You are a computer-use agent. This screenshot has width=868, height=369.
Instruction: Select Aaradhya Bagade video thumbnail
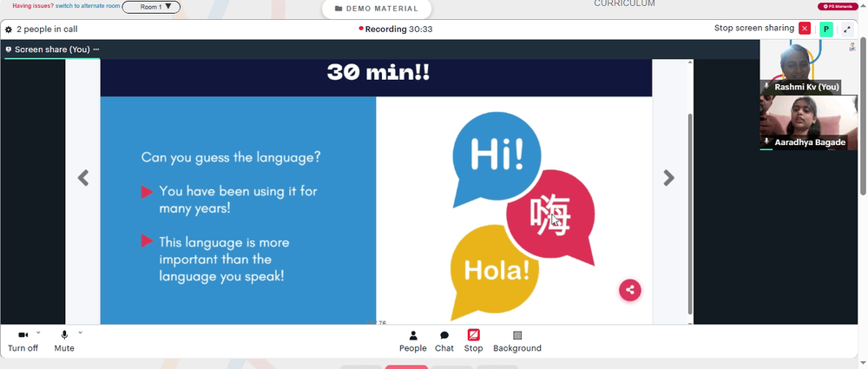pos(808,123)
